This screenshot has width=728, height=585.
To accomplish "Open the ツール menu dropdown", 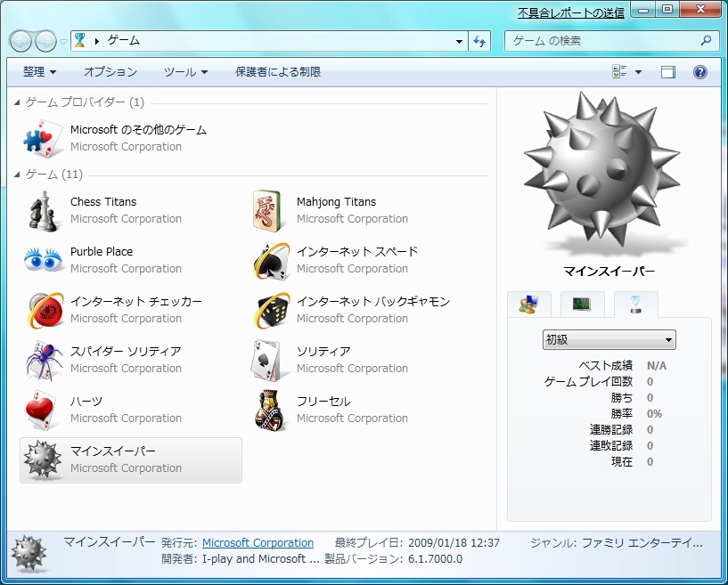I will (185, 72).
